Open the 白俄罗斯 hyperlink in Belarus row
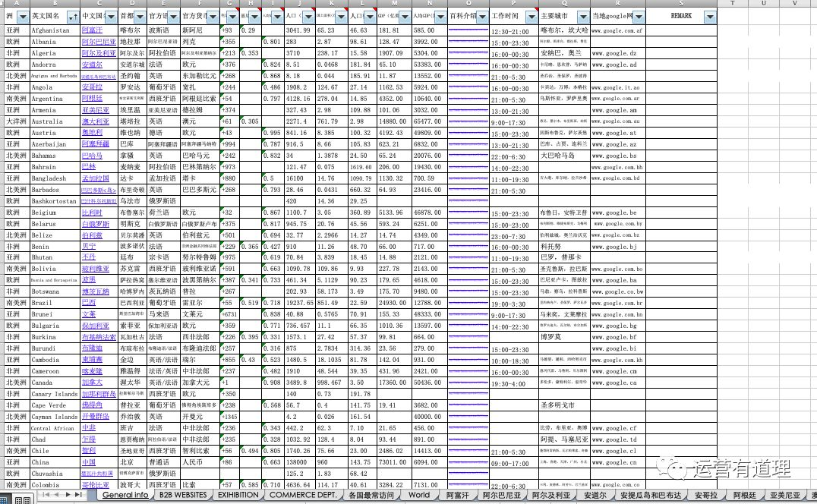Screen dimensions: 817x504 [x=96, y=224]
